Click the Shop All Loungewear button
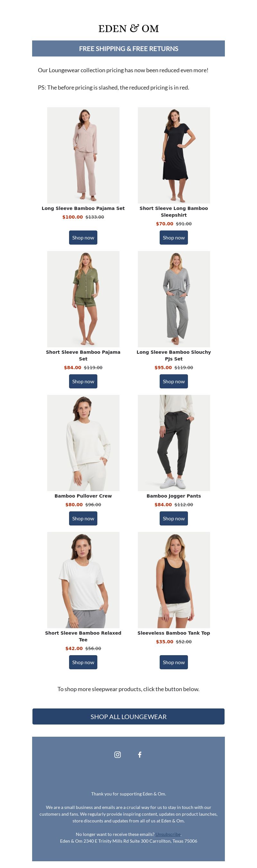This screenshot has width=257, height=868. [128, 716]
